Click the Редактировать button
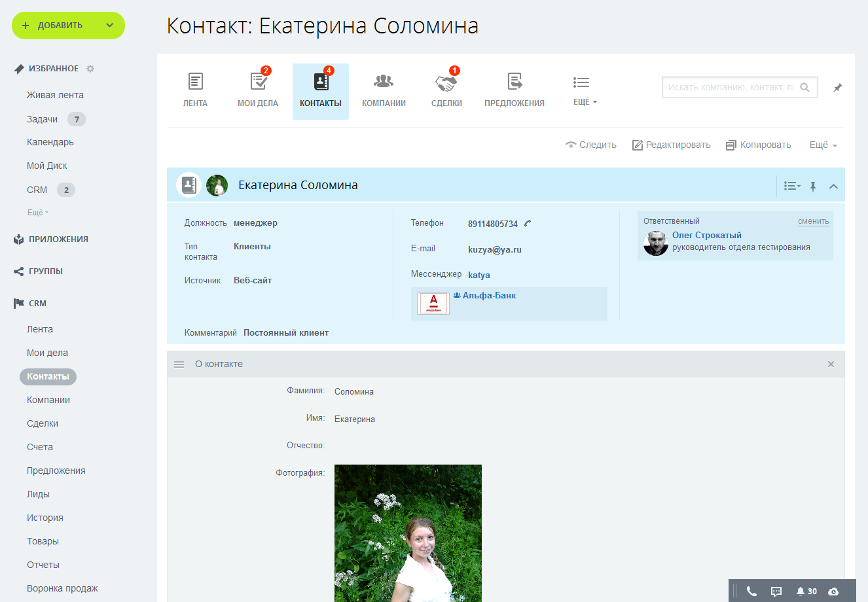This screenshot has height=602, width=868. 671,145
